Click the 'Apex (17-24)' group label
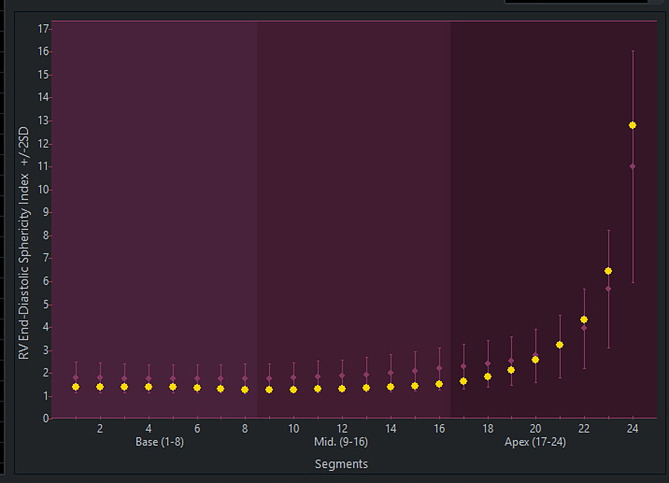669x483 pixels. click(x=535, y=442)
